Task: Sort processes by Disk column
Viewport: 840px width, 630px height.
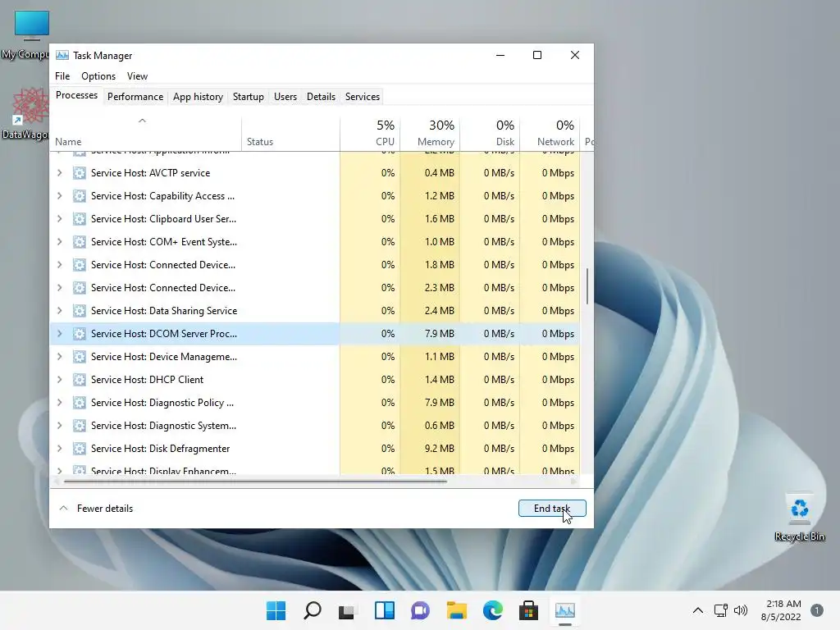Action: coord(490,133)
